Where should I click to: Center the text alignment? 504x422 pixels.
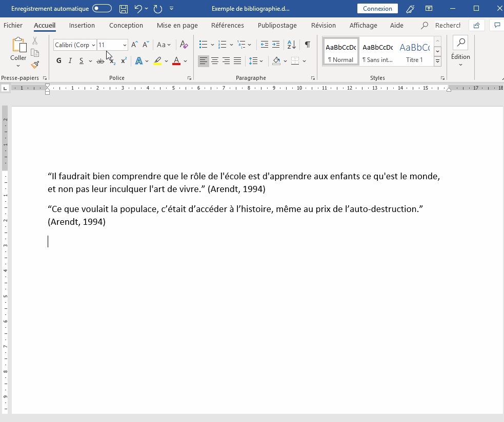(215, 61)
